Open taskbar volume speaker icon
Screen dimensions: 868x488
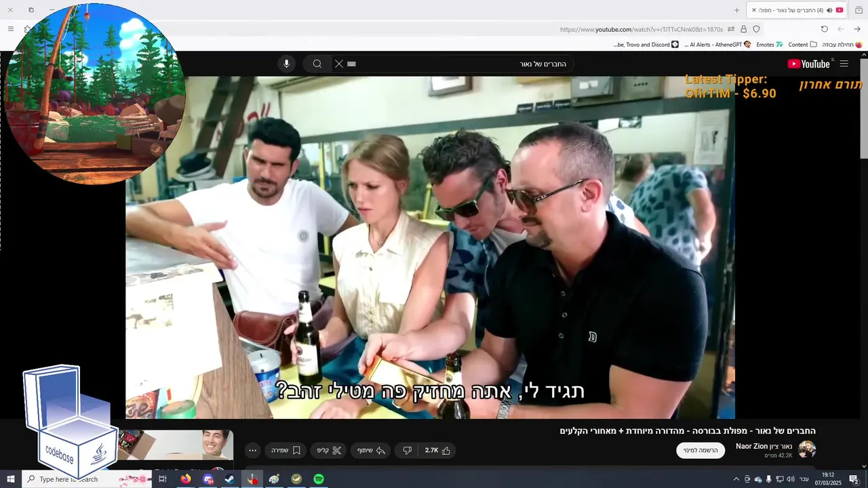[x=790, y=479]
